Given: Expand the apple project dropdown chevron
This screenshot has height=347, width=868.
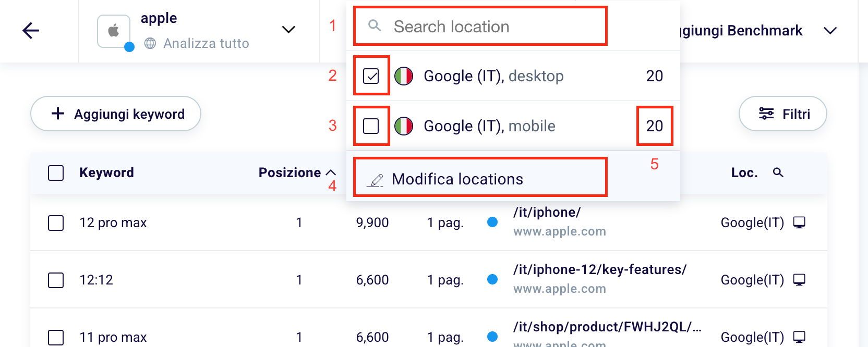Looking at the screenshot, I should pos(288,30).
